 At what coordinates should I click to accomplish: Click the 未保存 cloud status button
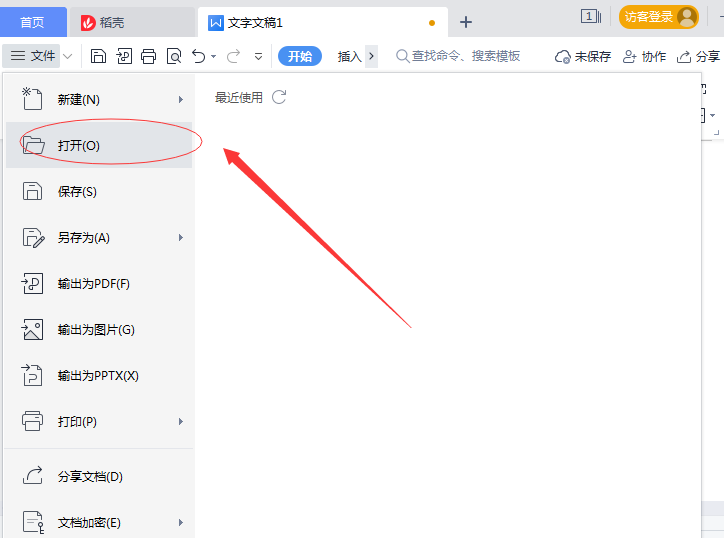583,57
